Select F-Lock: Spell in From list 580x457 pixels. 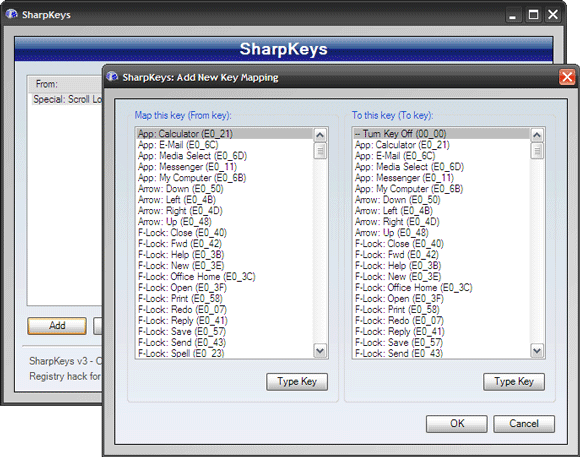pyautogui.click(x=225, y=353)
